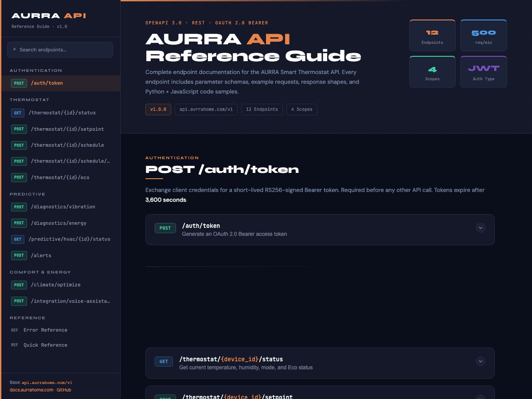
Task: Click the api.aurrahome.com/v1 header badge
Action: (x=206, y=109)
